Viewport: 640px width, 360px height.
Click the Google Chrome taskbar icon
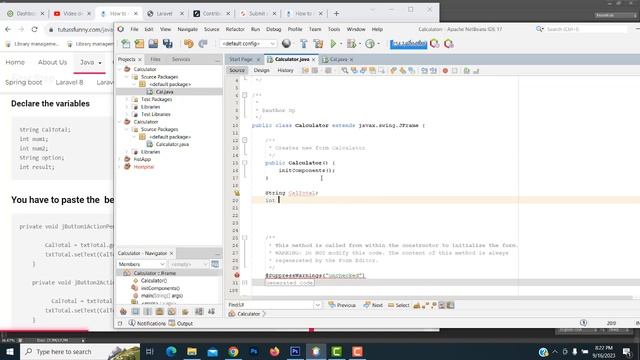point(233,351)
